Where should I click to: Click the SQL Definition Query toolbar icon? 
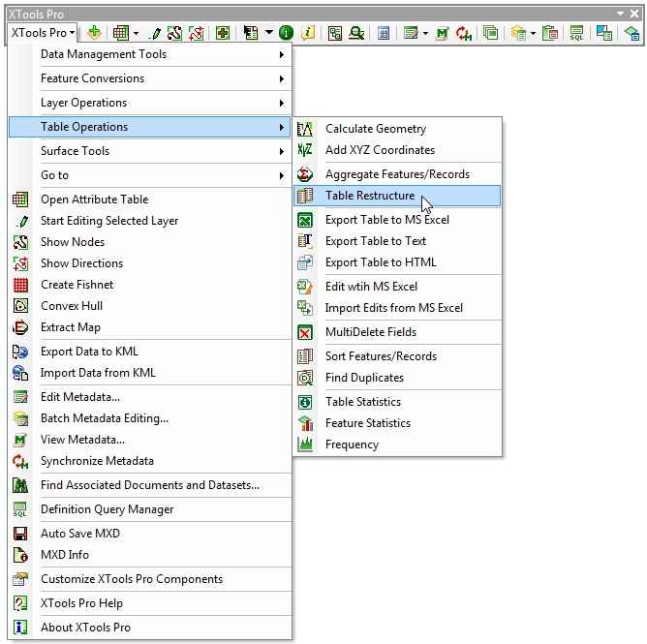(576, 33)
